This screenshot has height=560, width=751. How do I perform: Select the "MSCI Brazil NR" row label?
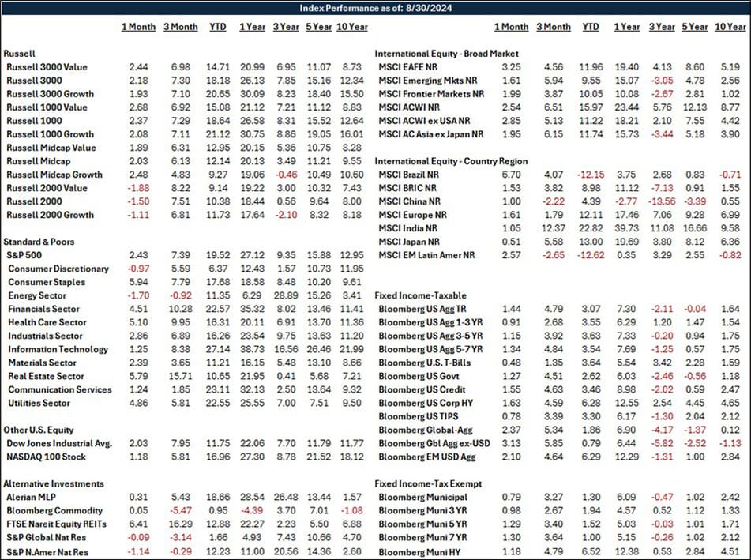point(408,175)
